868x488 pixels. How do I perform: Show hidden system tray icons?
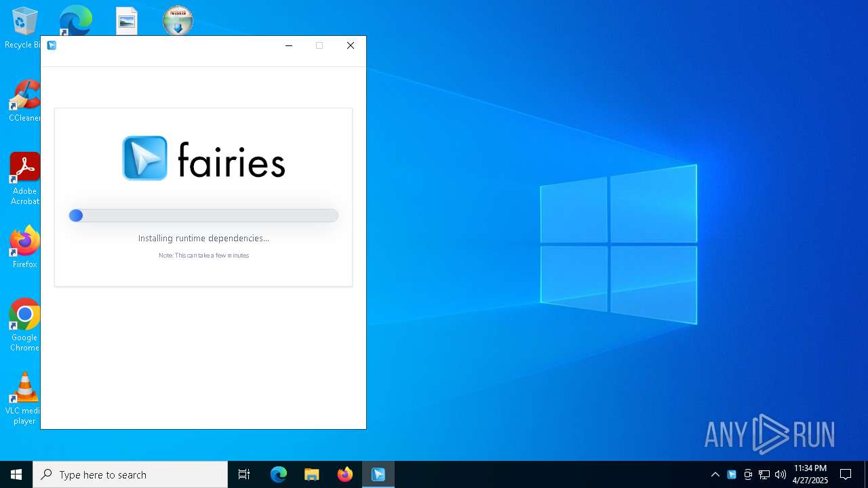(715, 474)
